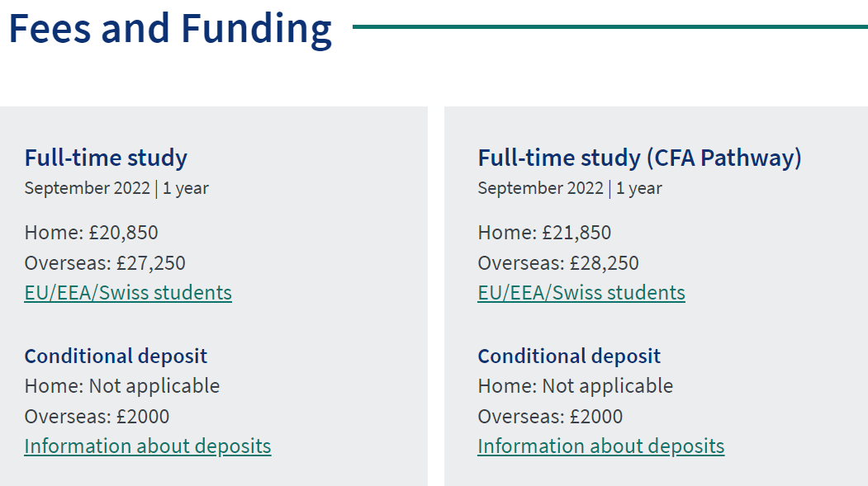Click the Fees and Funding heading
This screenshot has height=486, width=868.
pyautogui.click(x=170, y=30)
